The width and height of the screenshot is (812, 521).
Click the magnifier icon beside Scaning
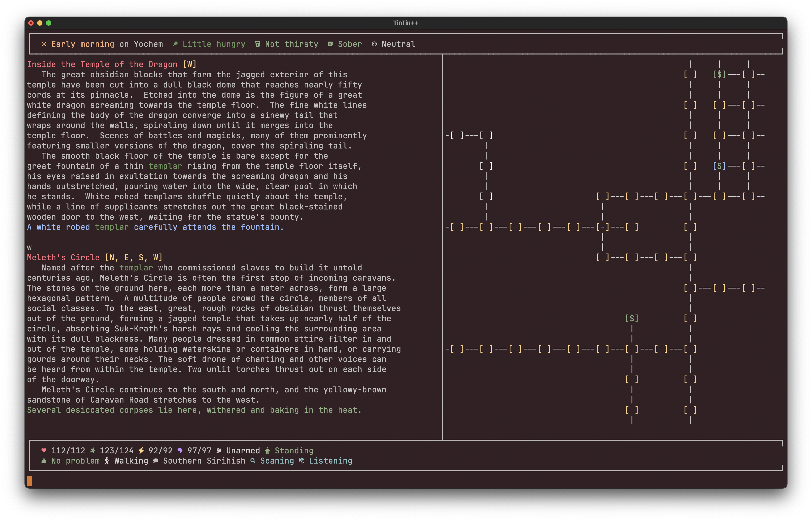click(253, 461)
